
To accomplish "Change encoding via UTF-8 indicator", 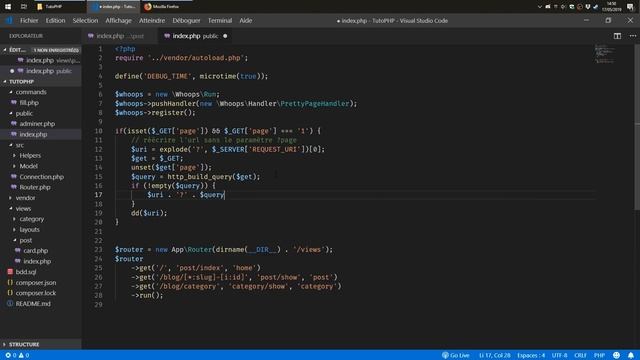I will click(x=559, y=355).
